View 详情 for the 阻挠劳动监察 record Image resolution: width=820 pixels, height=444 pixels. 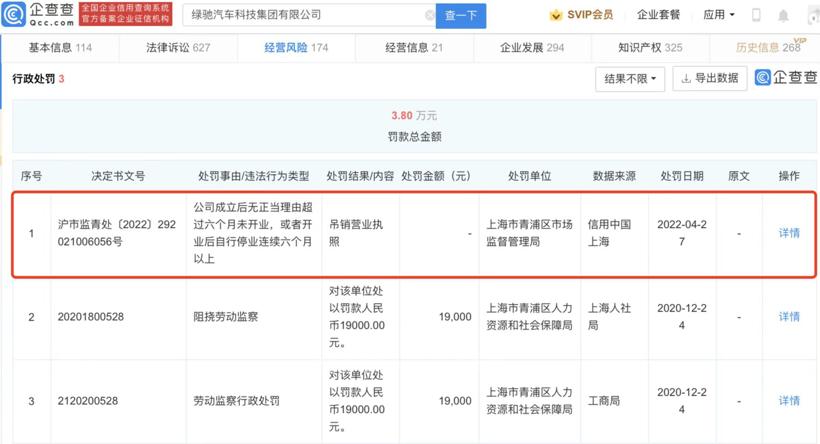point(789,317)
